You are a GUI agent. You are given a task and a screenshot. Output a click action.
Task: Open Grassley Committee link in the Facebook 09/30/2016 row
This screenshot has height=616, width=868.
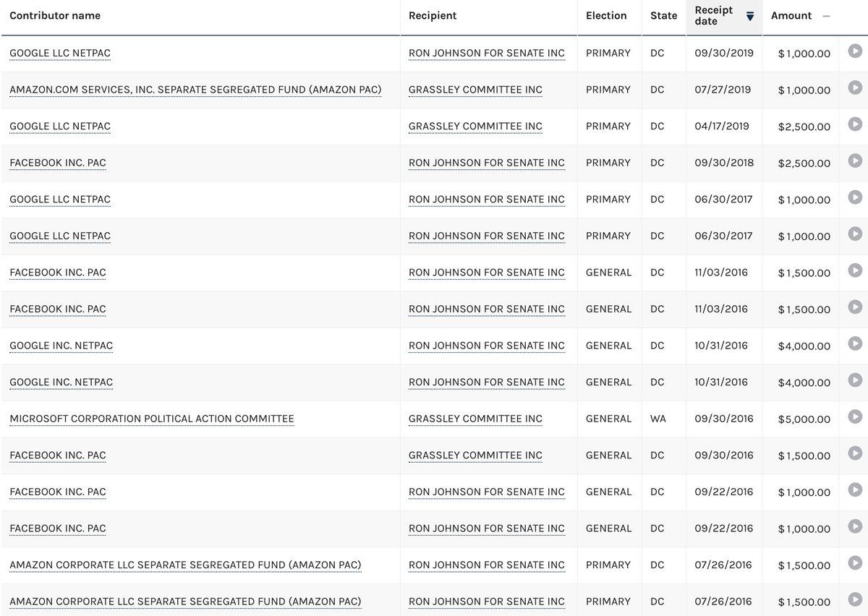click(475, 455)
